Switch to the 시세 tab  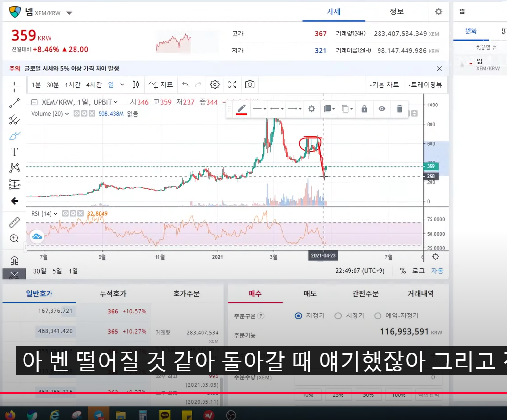pyautogui.click(x=334, y=12)
